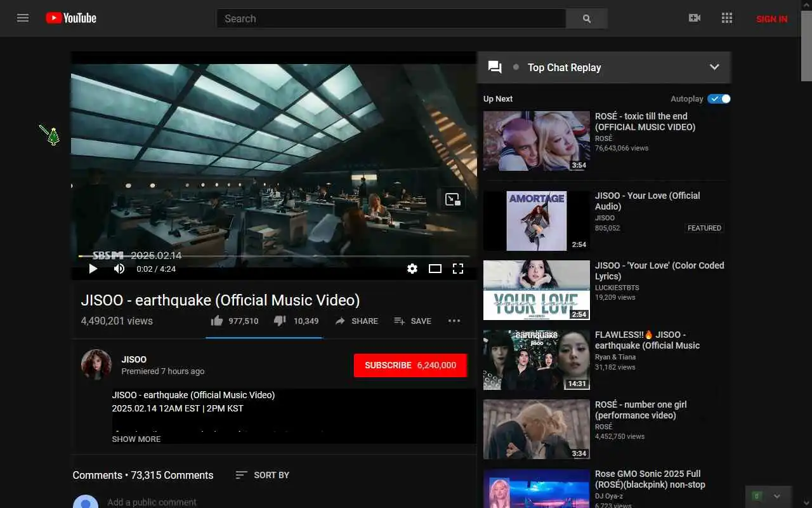This screenshot has width=812, height=508.
Task: Click the green icon in bottom-right widget
Action: 756,496
